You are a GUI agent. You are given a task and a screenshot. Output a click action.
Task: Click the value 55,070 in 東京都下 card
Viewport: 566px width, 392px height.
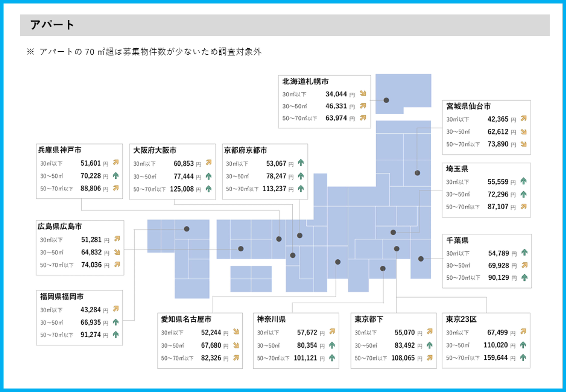[x=405, y=332]
